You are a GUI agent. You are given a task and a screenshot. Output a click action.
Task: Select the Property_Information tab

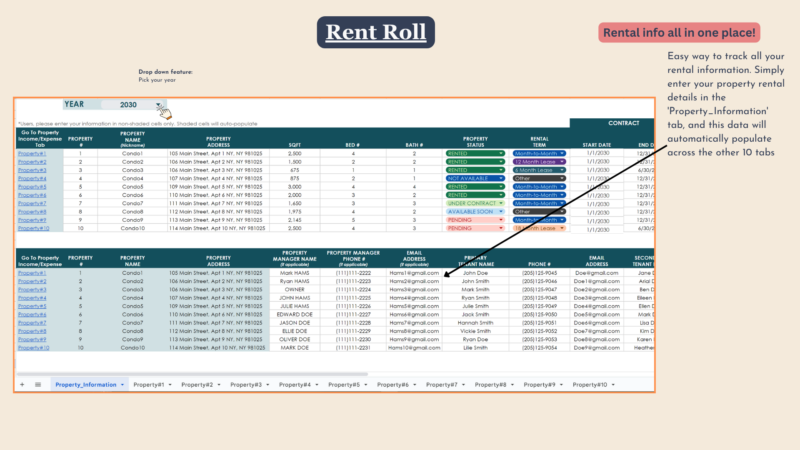coord(86,385)
